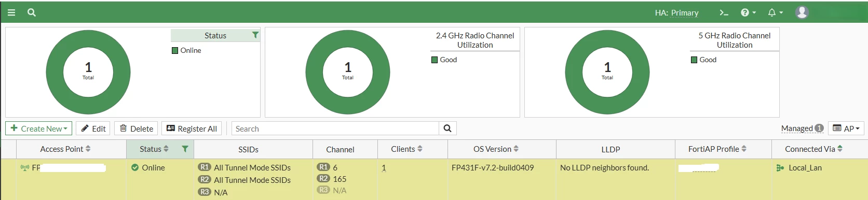868x200 pixels.
Task: Click the Delete button
Action: point(136,128)
